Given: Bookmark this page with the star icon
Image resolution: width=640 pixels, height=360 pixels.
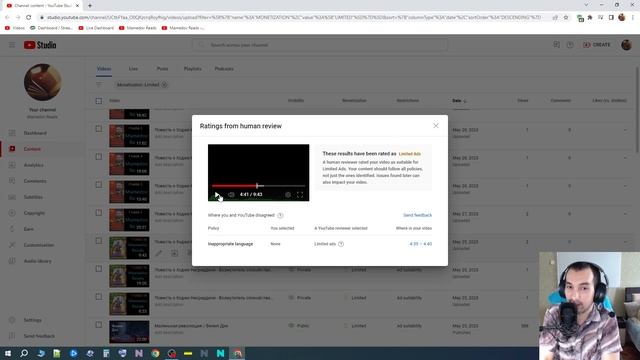Looking at the screenshot, I should (566, 18).
